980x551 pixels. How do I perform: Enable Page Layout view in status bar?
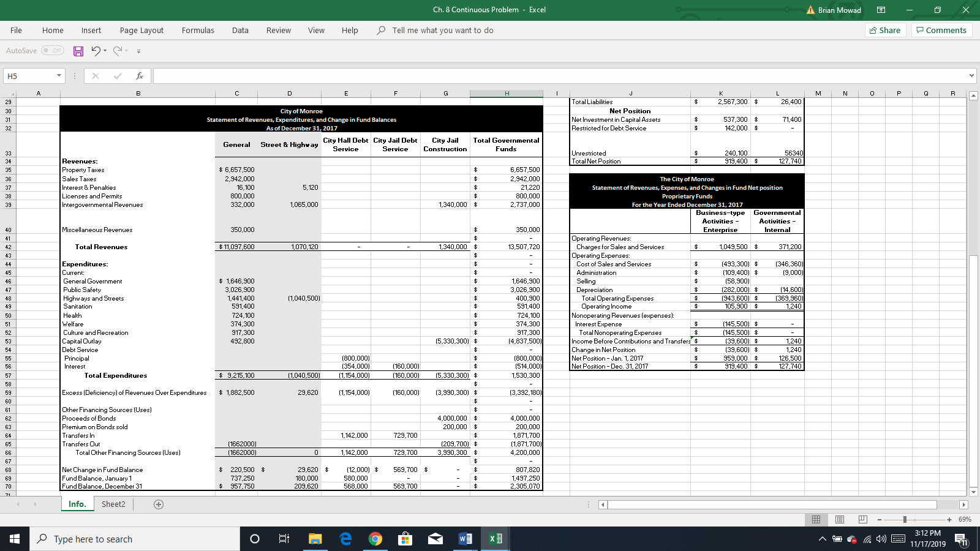[x=839, y=520]
